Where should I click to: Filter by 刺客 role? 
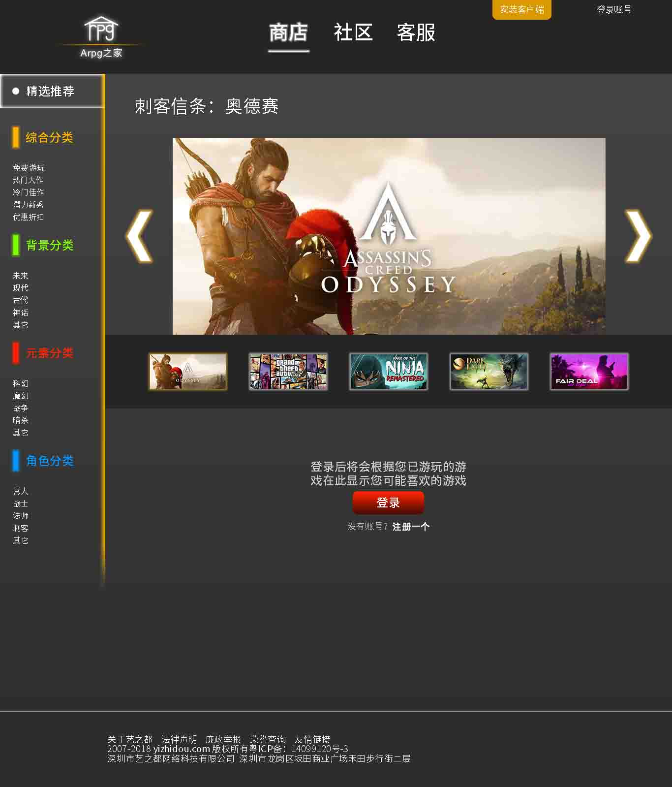[21, 528]
